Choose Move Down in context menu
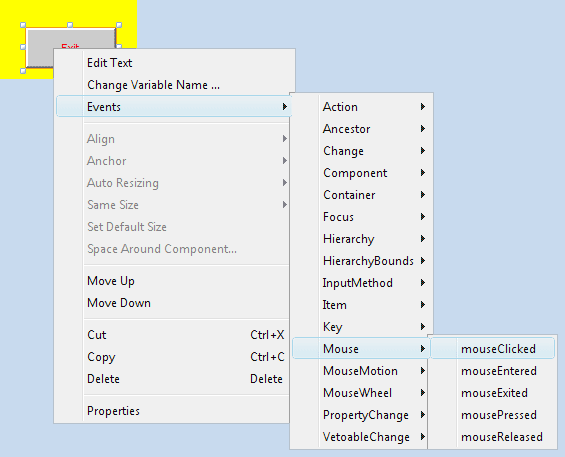This screenshot has width=565, height=457. pos(173,303)
